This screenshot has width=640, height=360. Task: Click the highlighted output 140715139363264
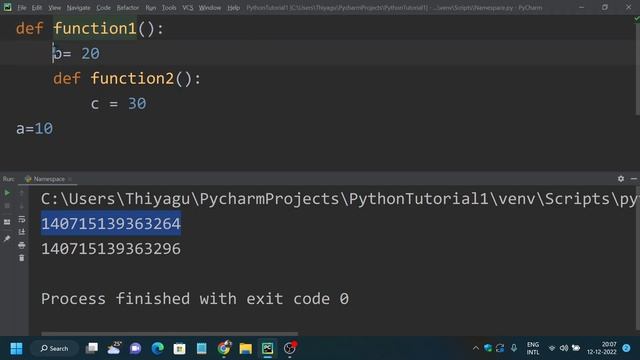point(111,224)
